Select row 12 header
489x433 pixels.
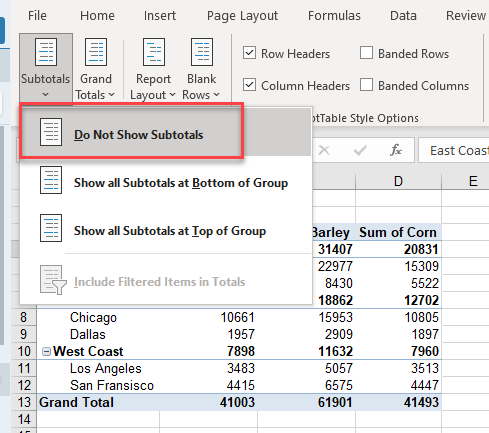(x=24, y=385)
